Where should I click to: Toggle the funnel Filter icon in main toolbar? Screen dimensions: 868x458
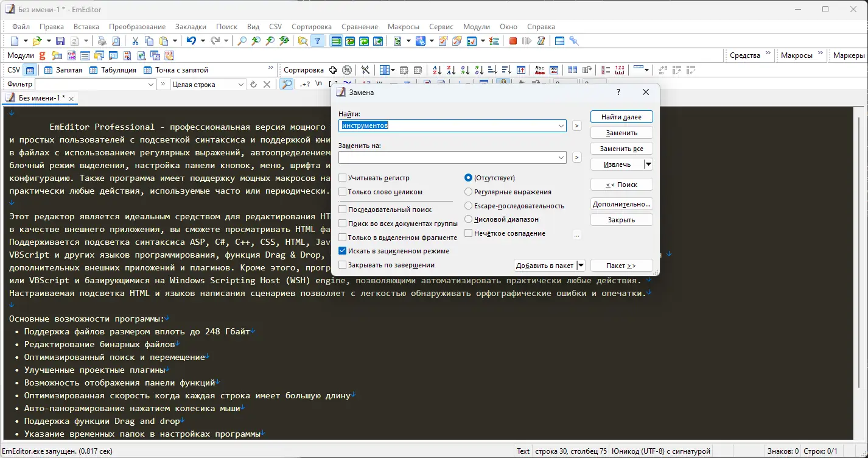point(317,41)
